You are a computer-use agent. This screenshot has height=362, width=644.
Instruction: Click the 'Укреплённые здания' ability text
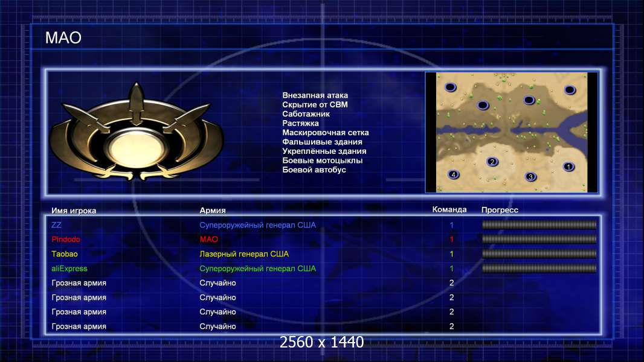[x=324, y=151]
